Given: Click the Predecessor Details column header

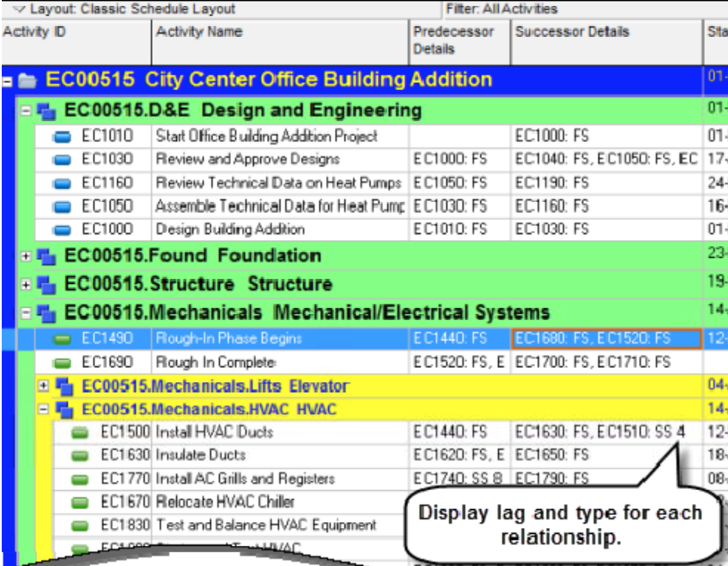Looking at the screenshot, I should point(460,42).
